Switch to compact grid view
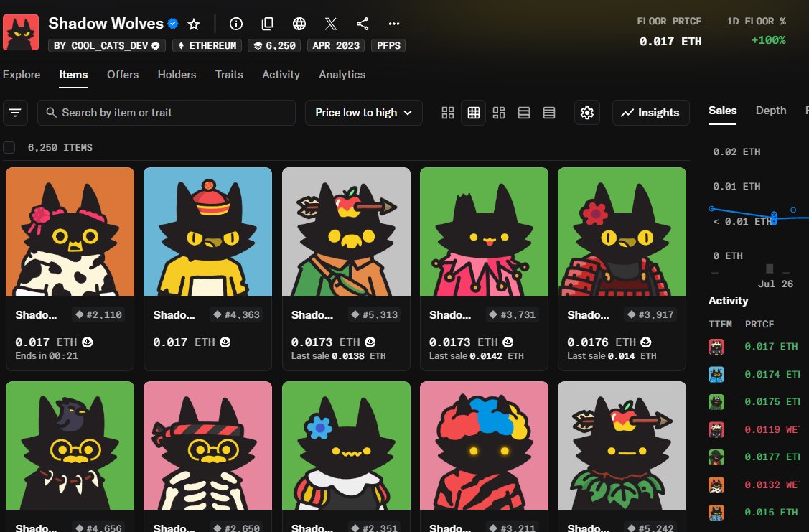809x532 pixels. (x=473, y=113)
